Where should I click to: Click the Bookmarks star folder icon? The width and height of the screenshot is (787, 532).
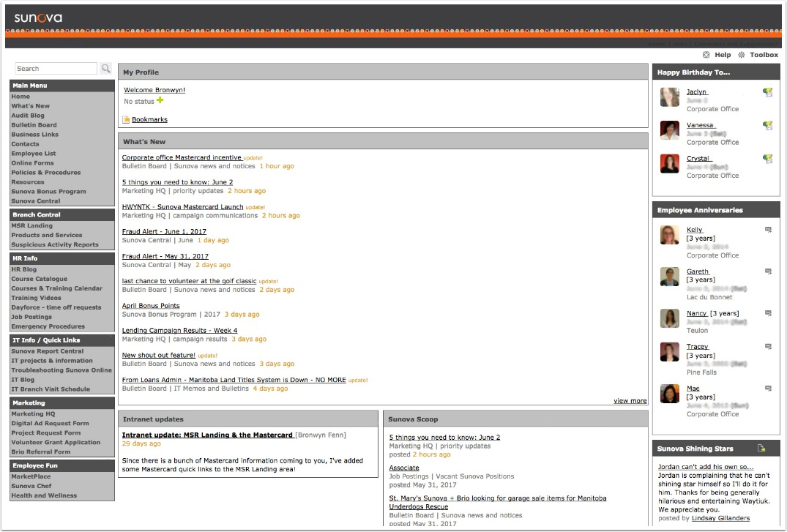pyautogui.click(x=126, y=119)
